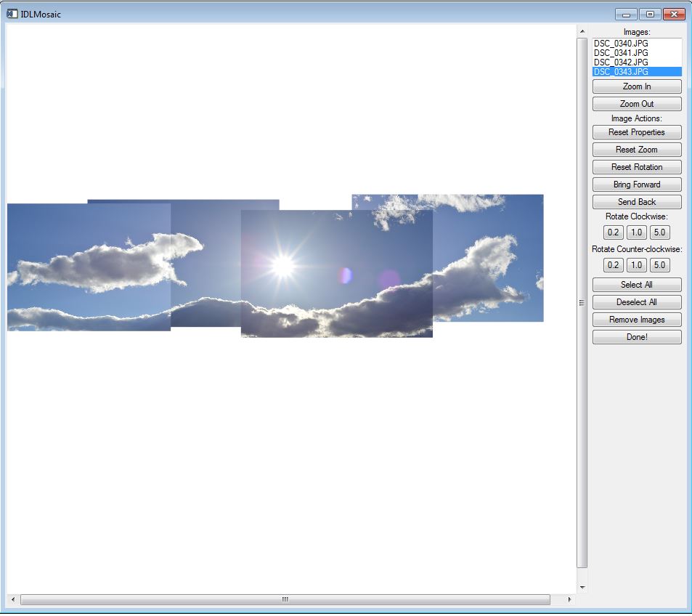Finish by clicking Done!

tap(636, 337)
